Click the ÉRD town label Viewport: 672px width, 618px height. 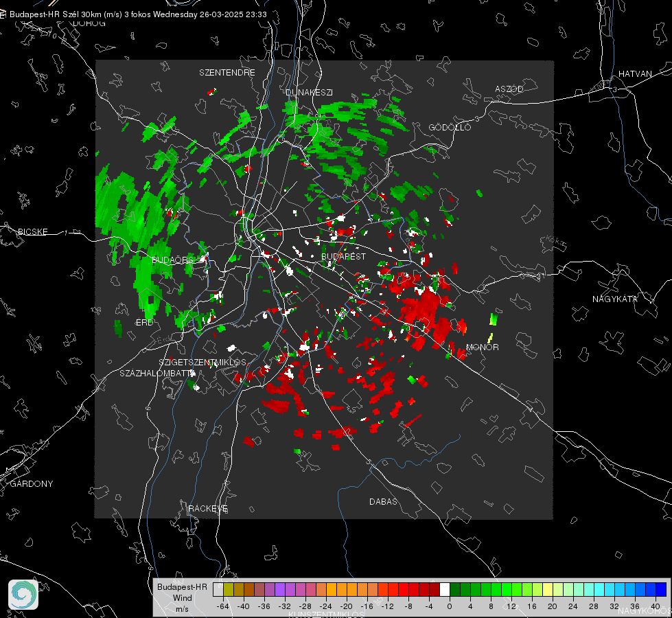tap(144, 323)
